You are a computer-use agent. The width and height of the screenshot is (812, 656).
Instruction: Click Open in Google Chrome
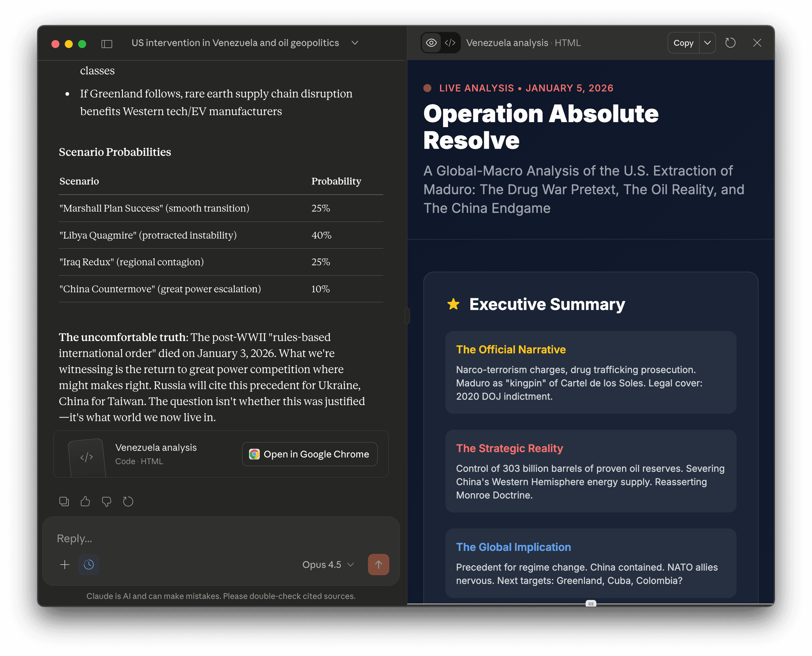click(x=309, y=454)
